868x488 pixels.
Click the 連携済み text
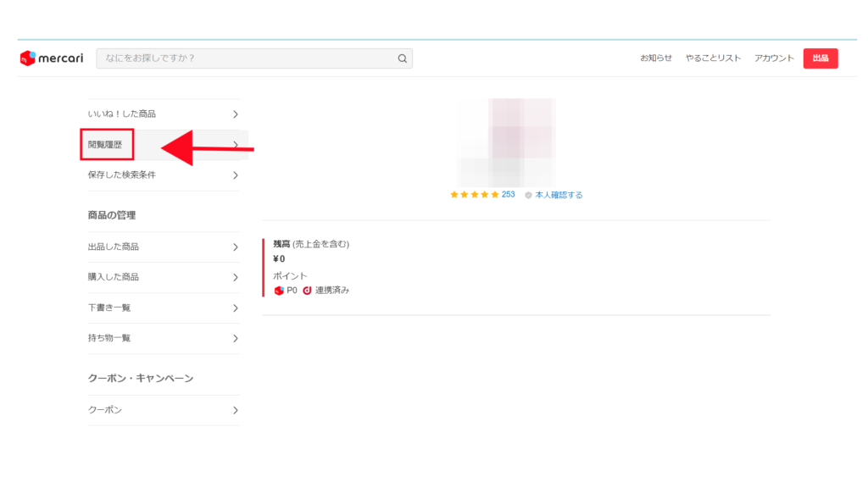tap(332, 291)
